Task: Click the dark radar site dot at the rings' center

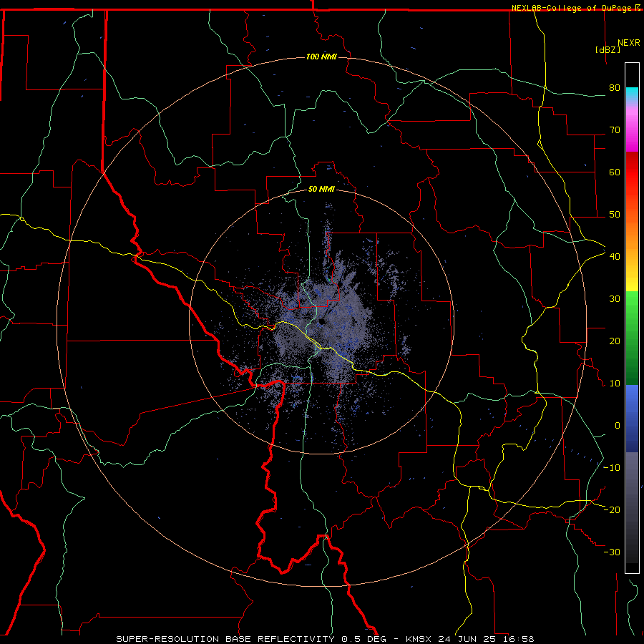Action: point(321,321)
